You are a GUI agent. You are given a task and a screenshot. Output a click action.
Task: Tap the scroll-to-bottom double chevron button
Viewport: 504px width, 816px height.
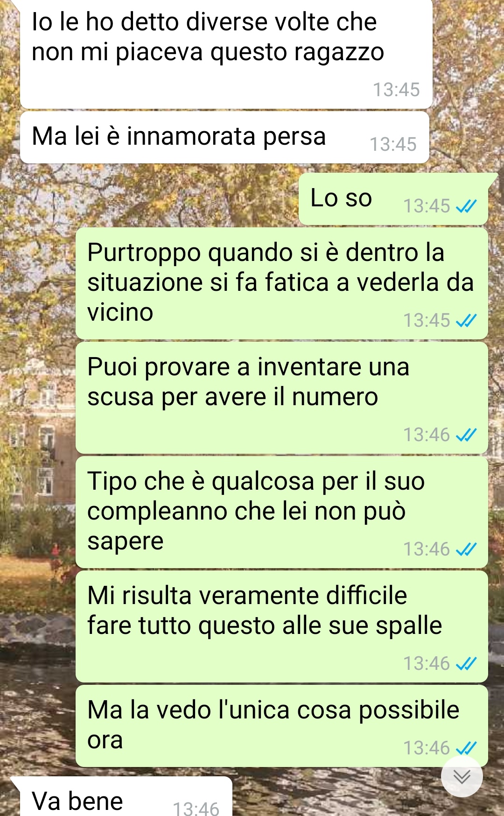[x=462, y=776]
